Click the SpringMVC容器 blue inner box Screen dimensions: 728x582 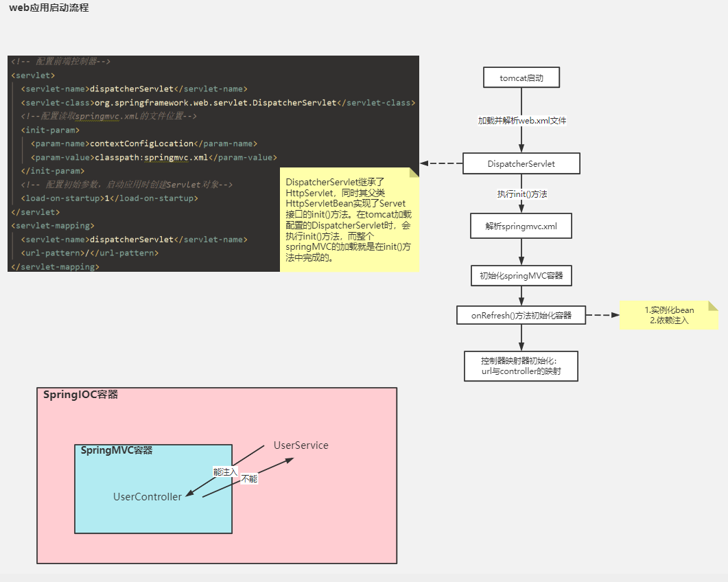coord(152,489)
